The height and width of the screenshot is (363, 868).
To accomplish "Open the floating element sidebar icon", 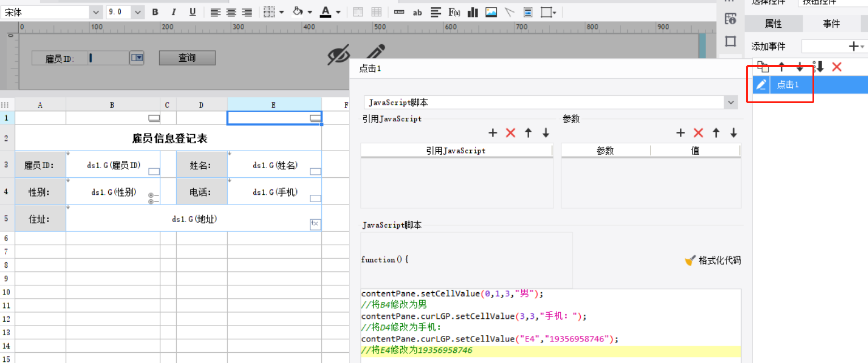I will [x=730, y=41].
